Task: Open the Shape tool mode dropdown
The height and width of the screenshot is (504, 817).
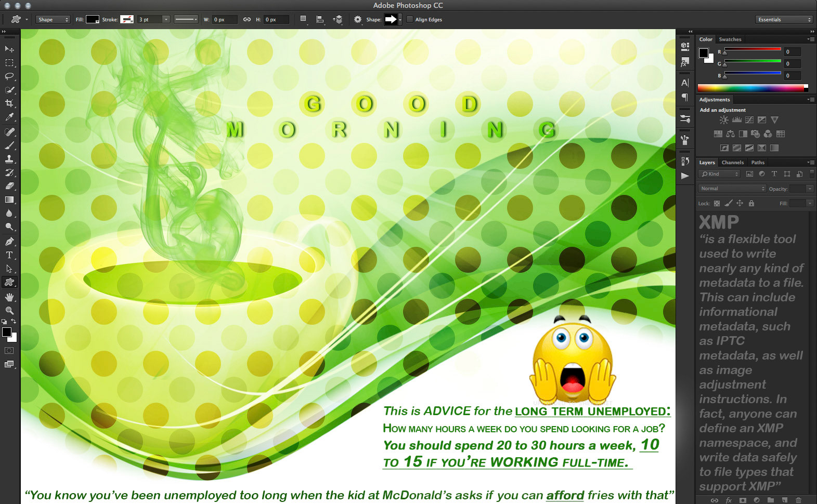Action: 53,20
